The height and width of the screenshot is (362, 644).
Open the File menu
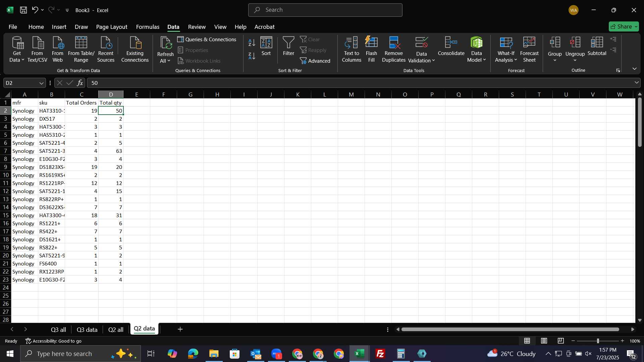[13, 27]
